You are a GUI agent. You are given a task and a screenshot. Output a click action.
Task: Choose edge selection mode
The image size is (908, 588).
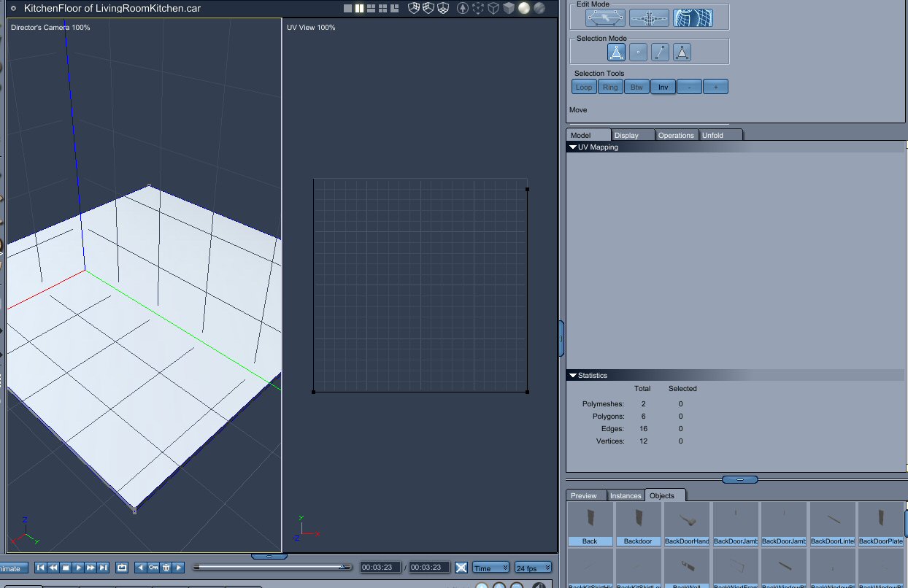tap(660, 52)
